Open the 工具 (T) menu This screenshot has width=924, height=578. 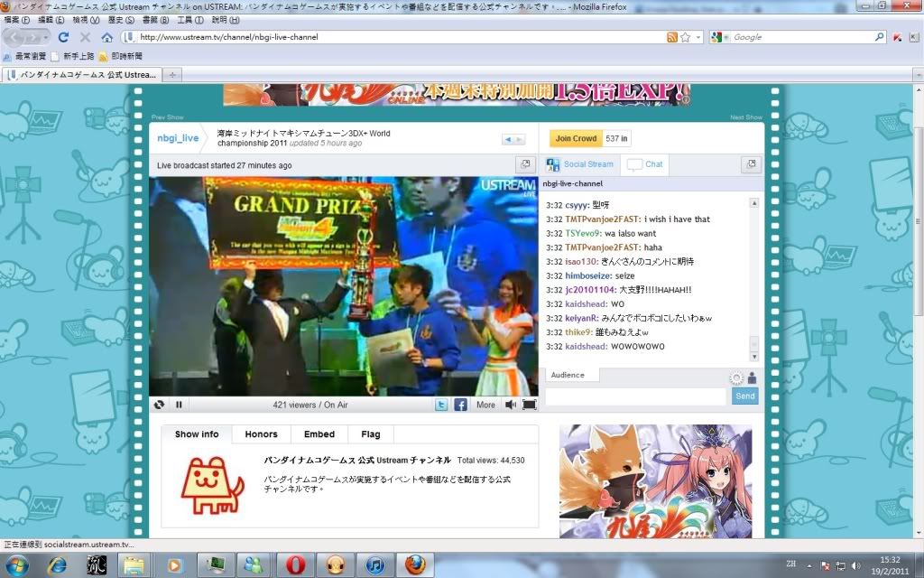click(190, 20)
